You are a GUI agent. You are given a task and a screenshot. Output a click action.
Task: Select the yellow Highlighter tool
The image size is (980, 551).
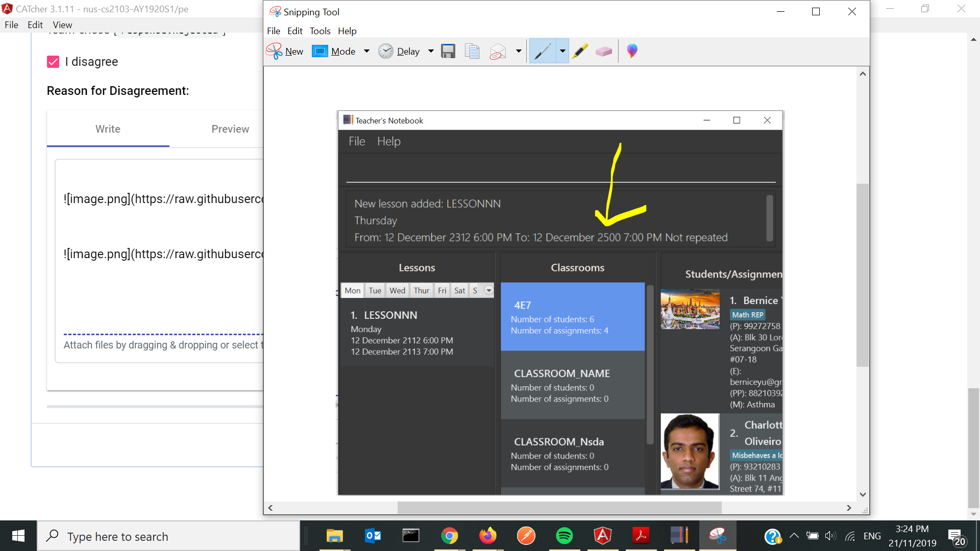[580, 51]
